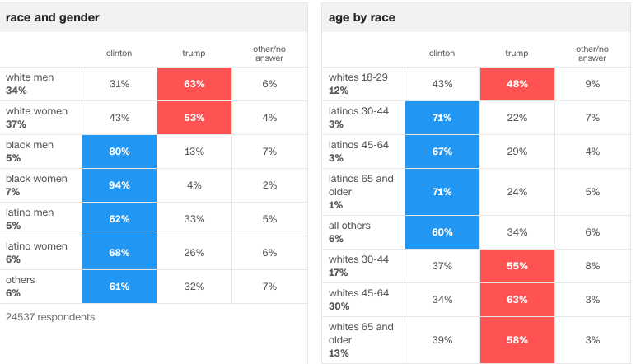Select the blue 94% cell for black women
The height and width of the screenshot is (364, 636).
119,185
